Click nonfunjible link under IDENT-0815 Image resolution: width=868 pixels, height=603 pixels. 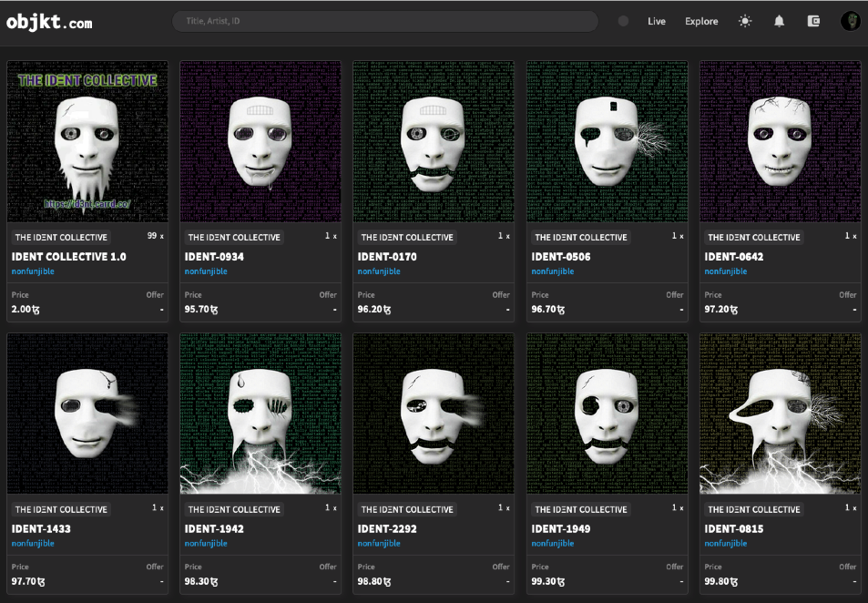pos(725,544)
